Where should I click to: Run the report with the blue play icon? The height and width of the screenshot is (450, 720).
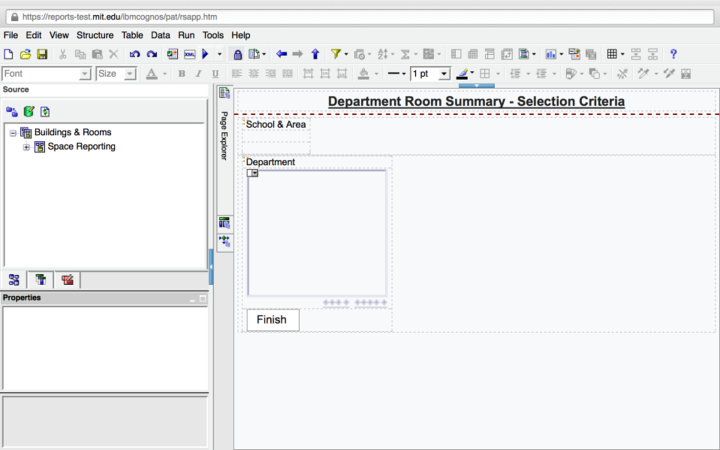[x=205, y=54]
